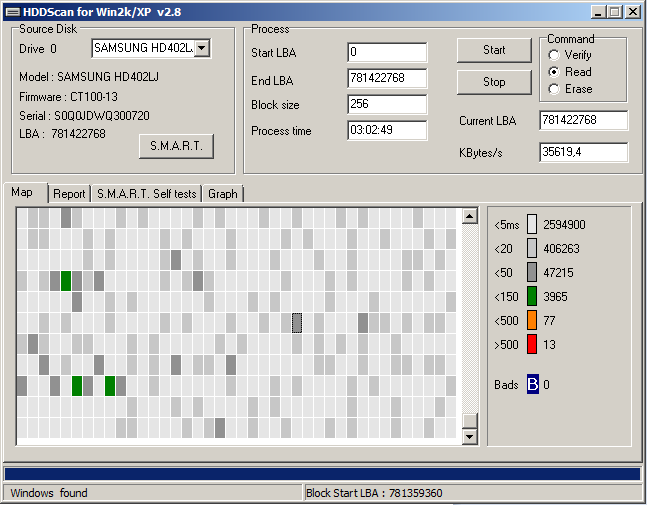This screenshot has height=505, width=647.
Task: Click the map scrollbar up arrow
Action: pos(470,216)
